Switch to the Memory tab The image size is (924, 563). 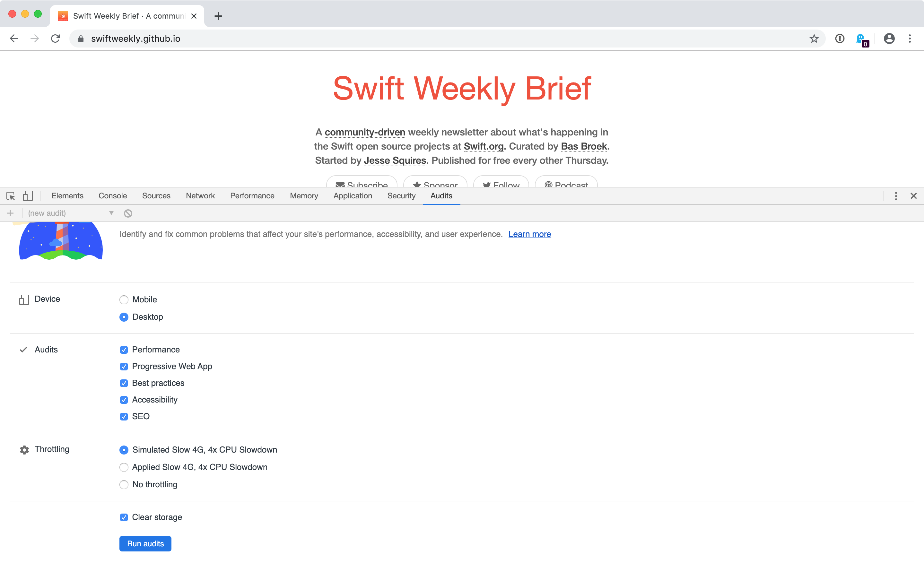click(x=304, y=196)
